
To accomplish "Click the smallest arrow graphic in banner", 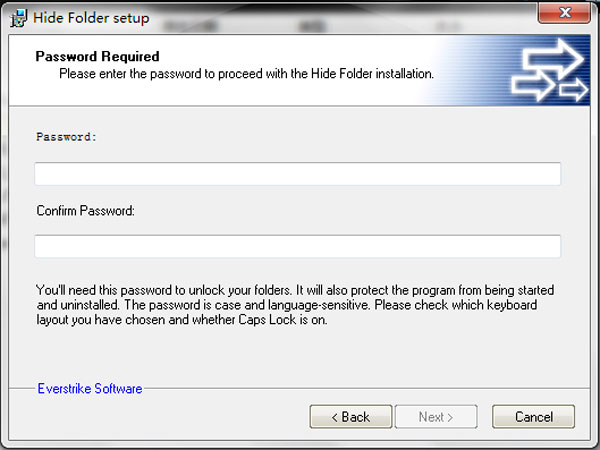I will (x=574, y=90).
